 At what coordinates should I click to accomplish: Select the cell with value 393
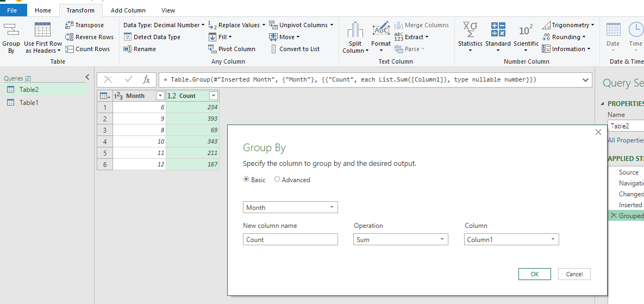tap(192, 119)
